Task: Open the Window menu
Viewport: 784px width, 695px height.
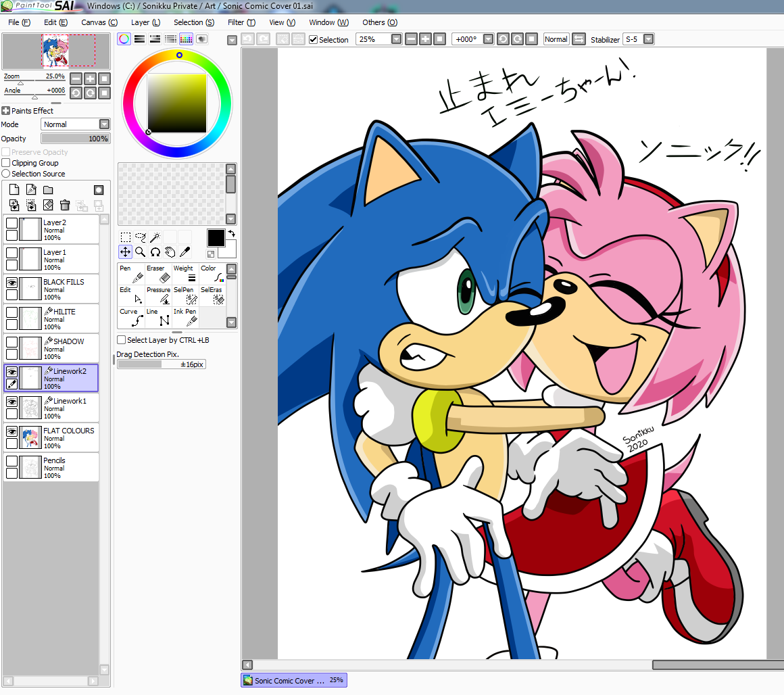Action: 328,22
